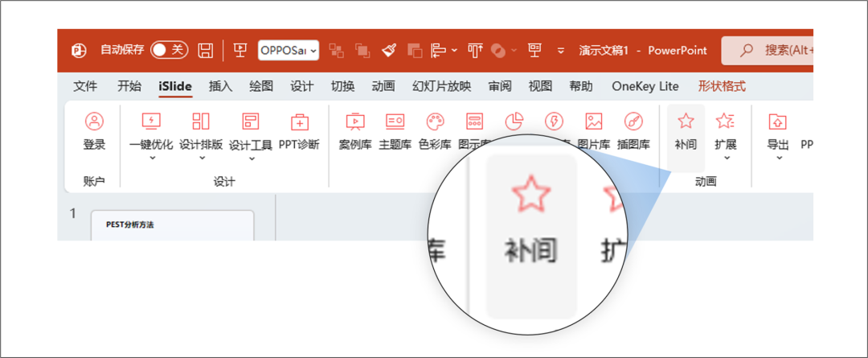Click the PowerPoint app icon in title bar
The width and height of the screenshot is (868, 358).
(x=79, y=51)
